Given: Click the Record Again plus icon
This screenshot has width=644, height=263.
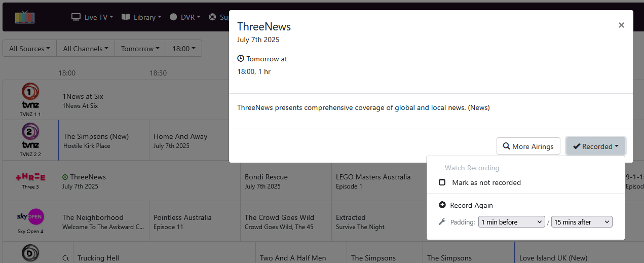Looking at the screenshot, I should pos(442,205).
